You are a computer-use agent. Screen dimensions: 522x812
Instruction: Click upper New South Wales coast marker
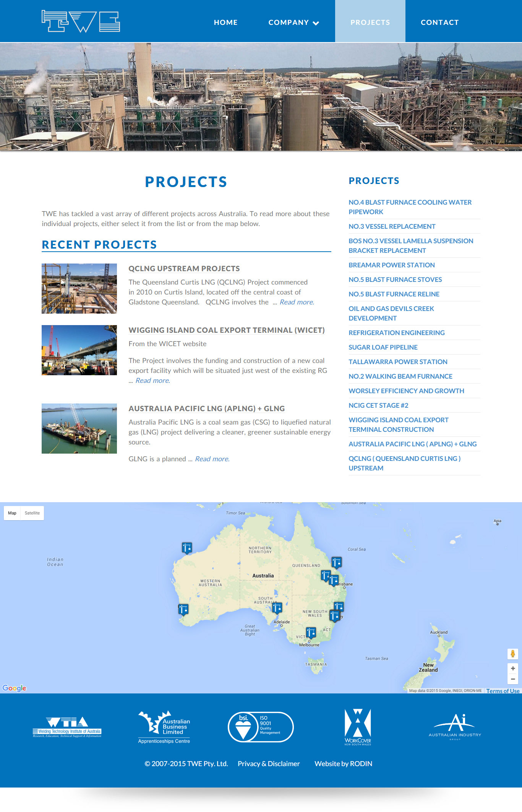339,607
